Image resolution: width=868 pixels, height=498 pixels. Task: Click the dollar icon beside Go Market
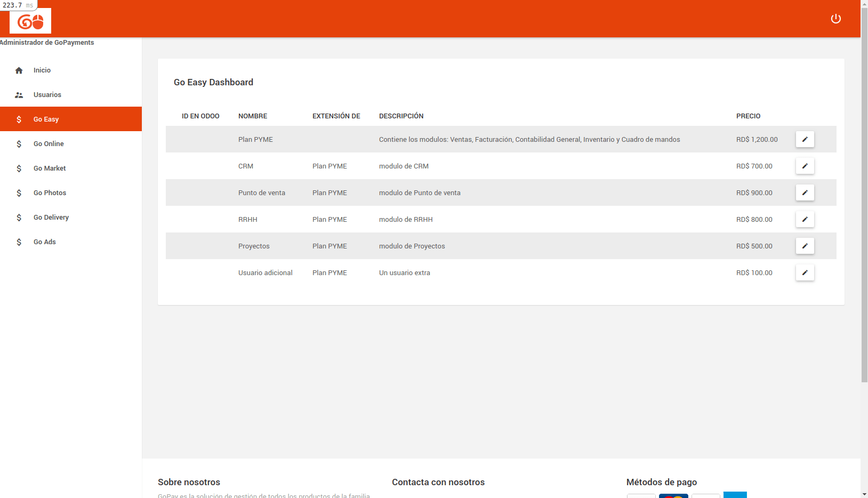[x=19, y=168]
